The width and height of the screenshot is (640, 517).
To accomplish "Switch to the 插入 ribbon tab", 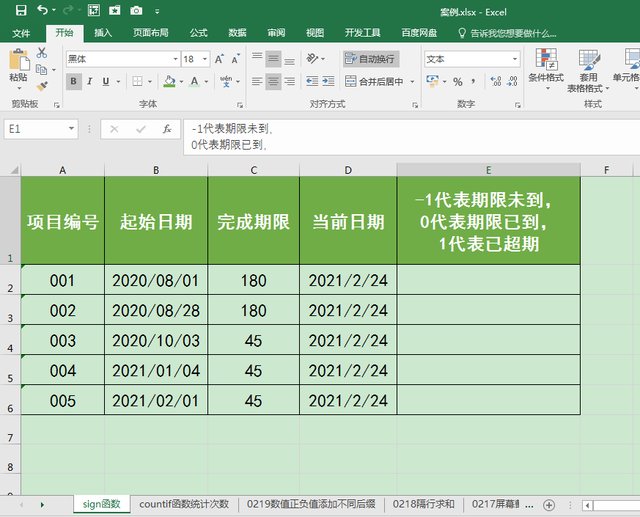I will [103, 33].
